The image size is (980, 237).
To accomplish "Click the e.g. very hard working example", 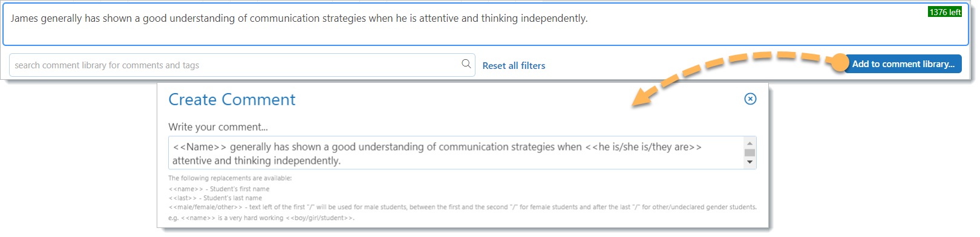I will 261,218.
